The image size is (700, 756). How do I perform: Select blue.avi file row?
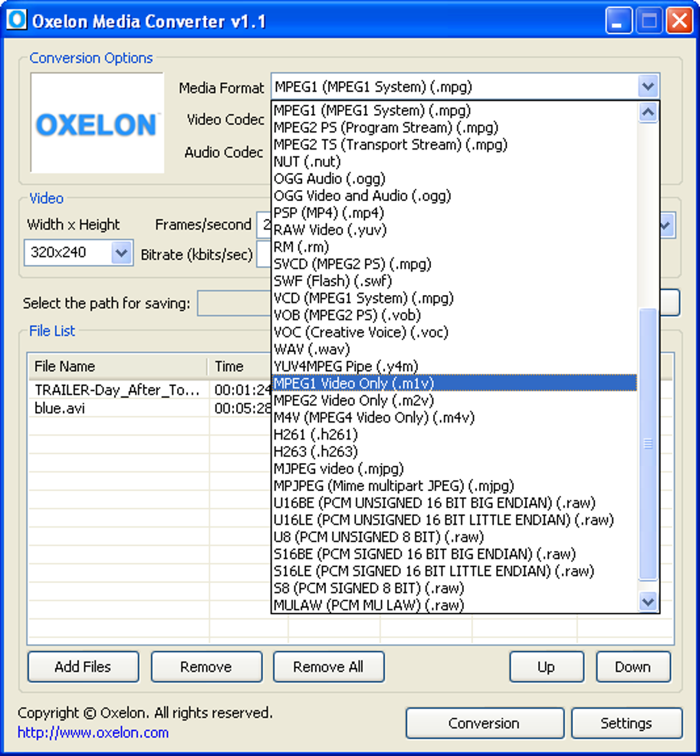150,408
